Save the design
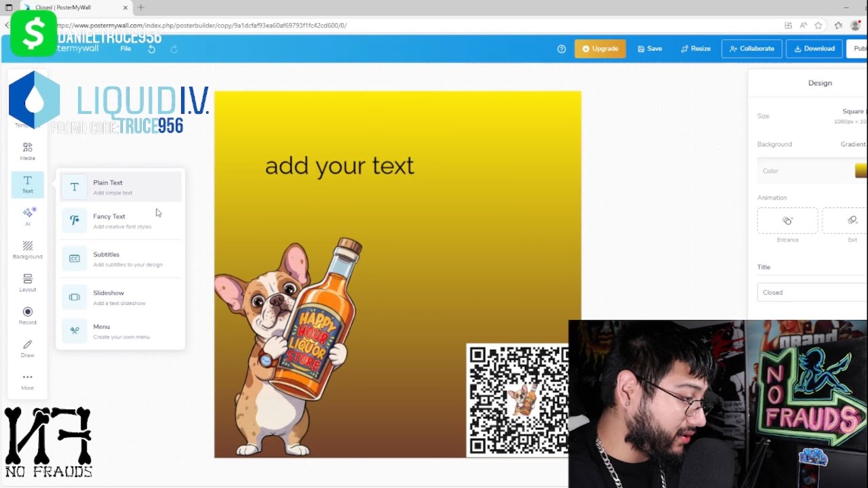Screen dimensions: 868x488 [650, 49]
